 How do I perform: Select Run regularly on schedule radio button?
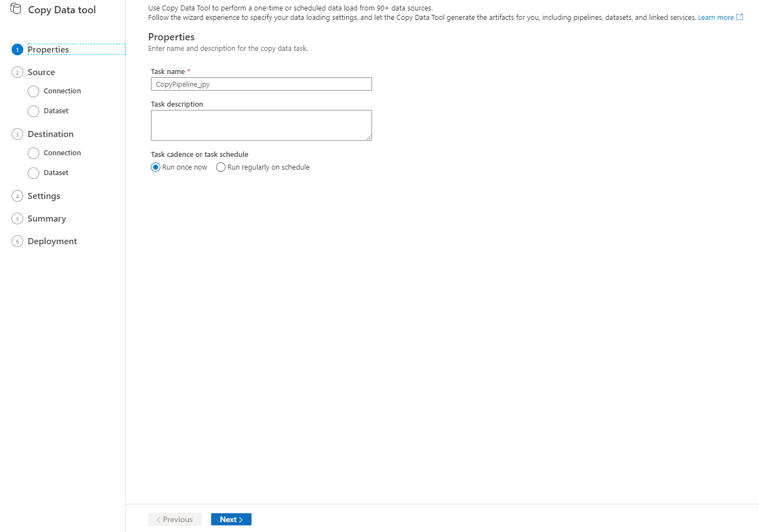[x=221, y=167]
